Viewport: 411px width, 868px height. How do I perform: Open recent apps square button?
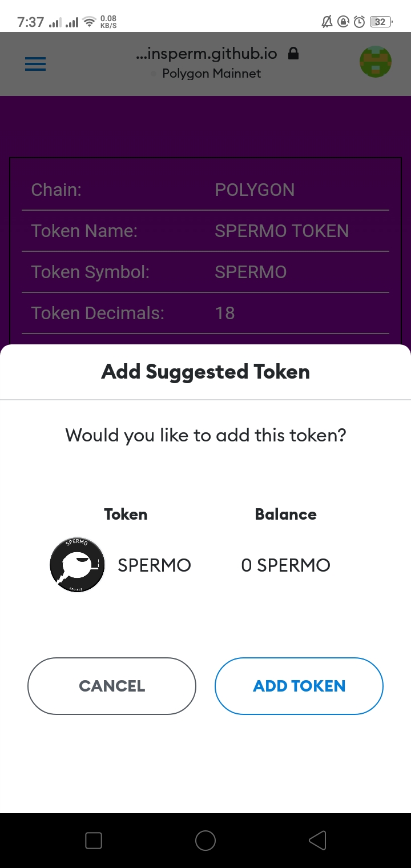pos(93,840)
